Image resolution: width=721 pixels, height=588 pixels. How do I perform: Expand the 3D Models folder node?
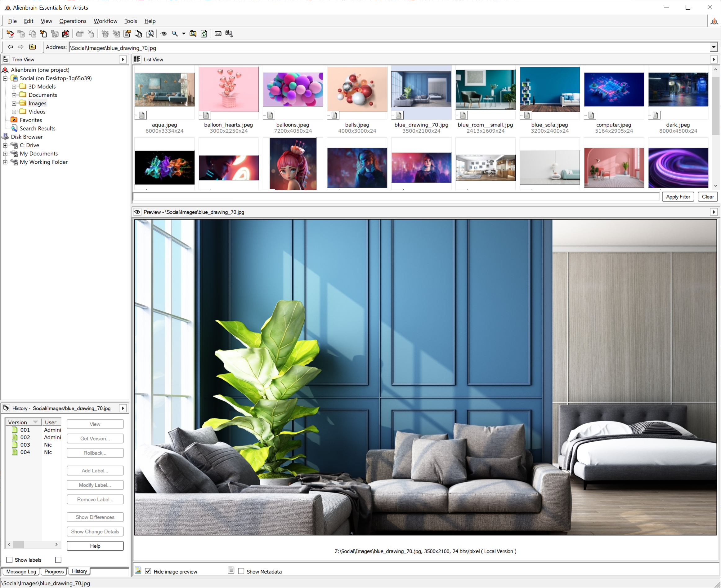[x=14, y=87]
